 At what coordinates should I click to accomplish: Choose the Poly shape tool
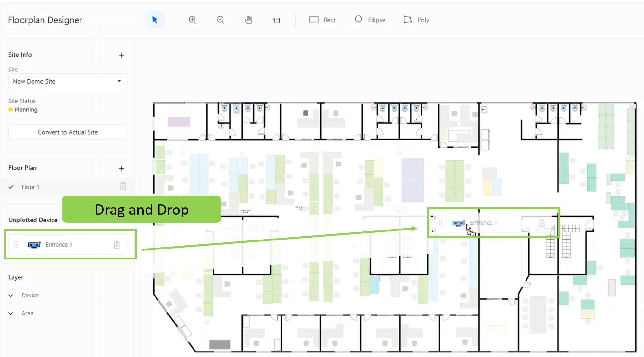point(416,20)
